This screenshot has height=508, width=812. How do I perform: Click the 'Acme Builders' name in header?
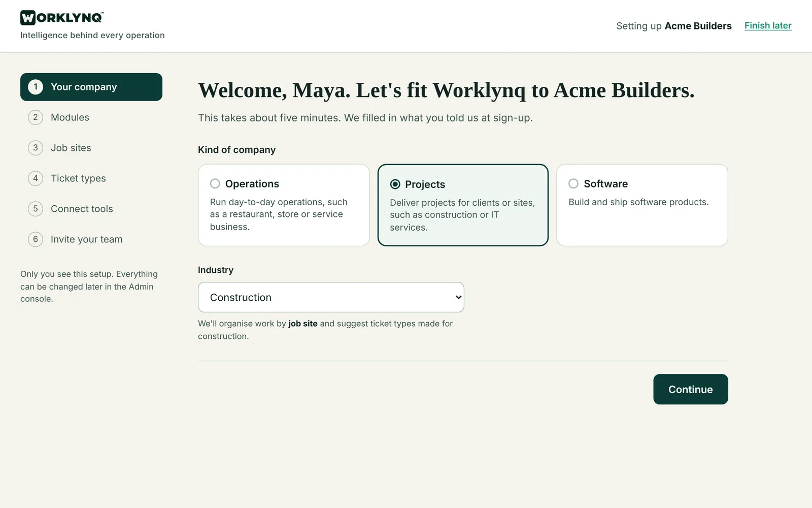tap(698, 26)
